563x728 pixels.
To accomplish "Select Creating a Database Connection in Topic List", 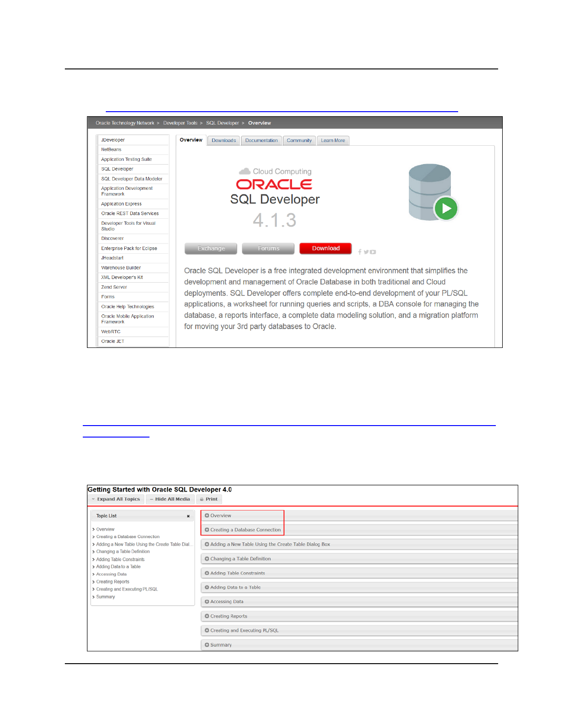I will [128, 537].
